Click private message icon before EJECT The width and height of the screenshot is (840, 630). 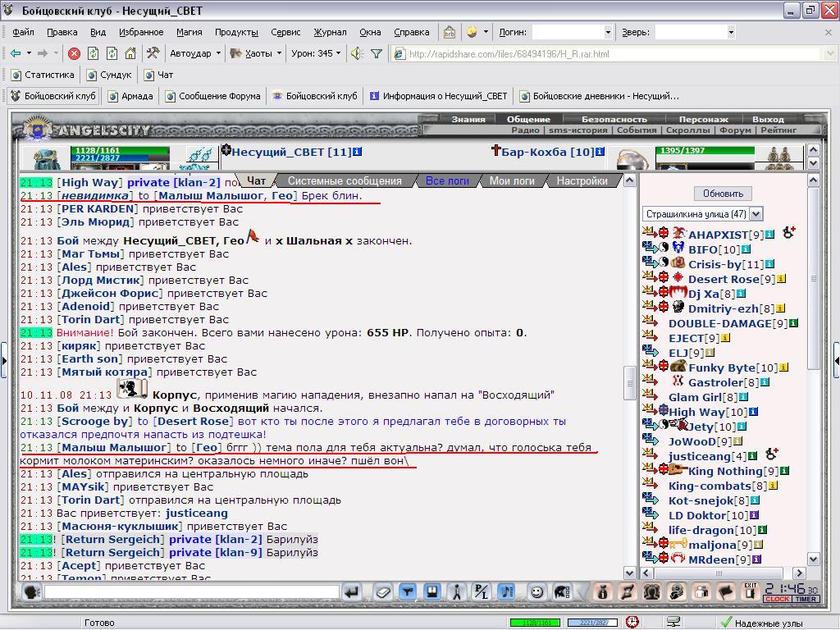click(651, 336)
